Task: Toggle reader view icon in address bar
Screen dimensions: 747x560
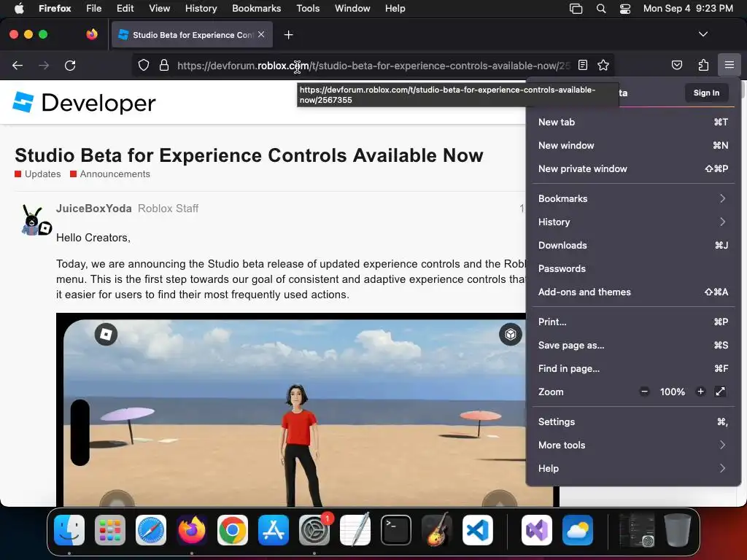Action: 583,65
